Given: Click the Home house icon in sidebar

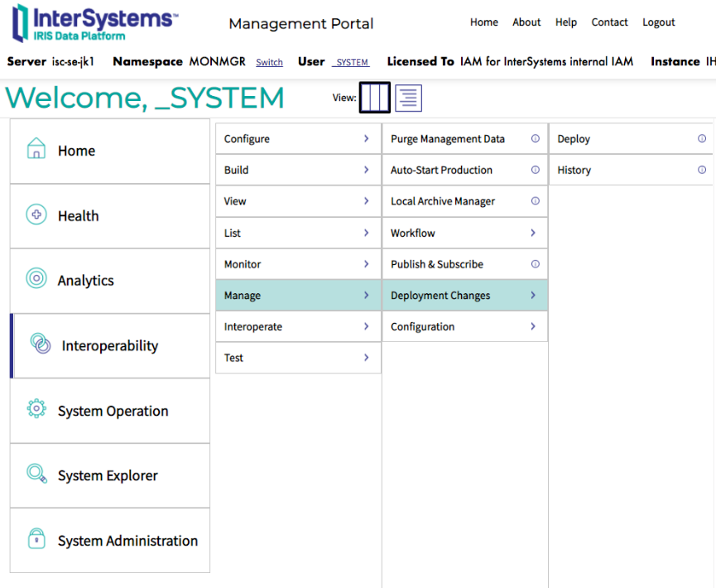Looking at the screenshot, I should pyautogui.click(x=36, y=150).
